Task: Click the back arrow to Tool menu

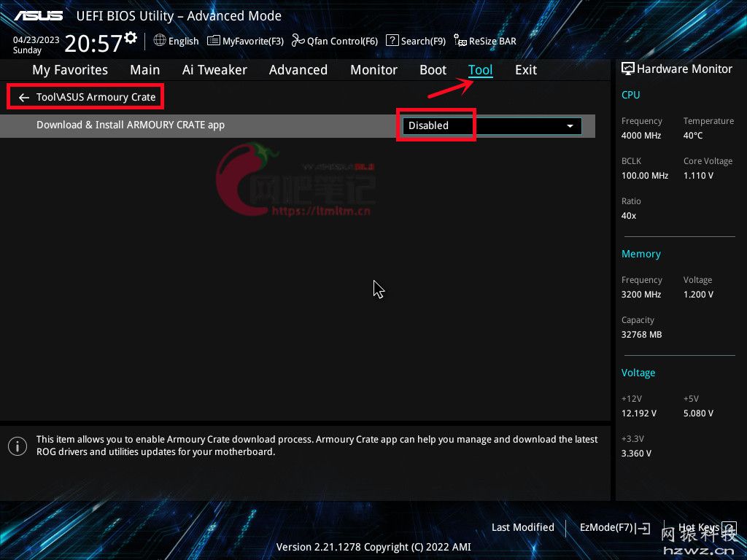Action: point(24,98)
